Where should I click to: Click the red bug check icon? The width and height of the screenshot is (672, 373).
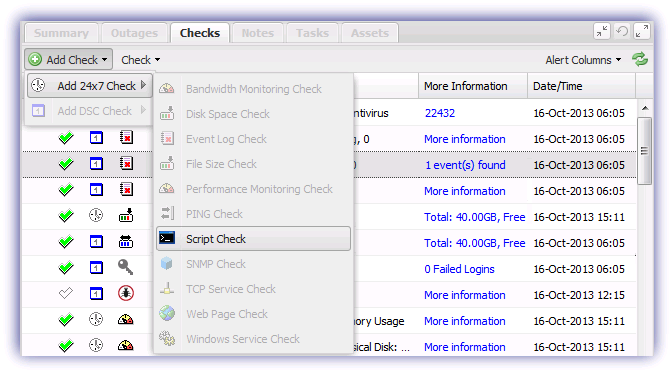tap(126, 293)
